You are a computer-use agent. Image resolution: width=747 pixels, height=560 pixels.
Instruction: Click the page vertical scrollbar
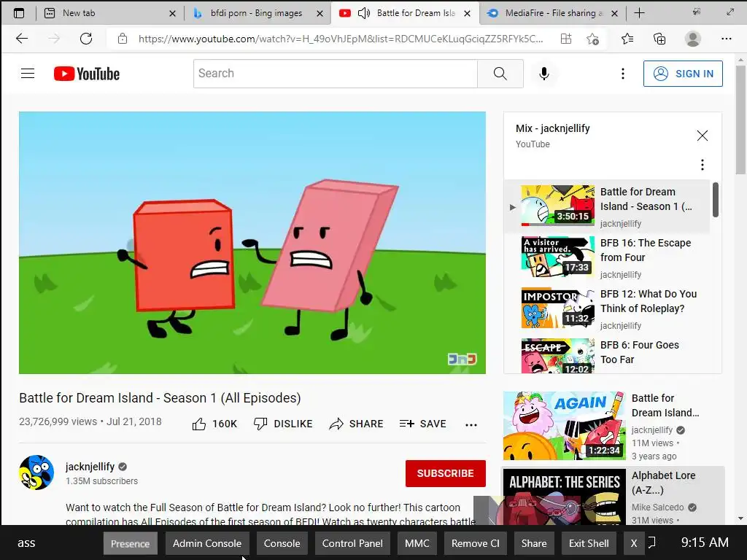[x=740, y=120]
